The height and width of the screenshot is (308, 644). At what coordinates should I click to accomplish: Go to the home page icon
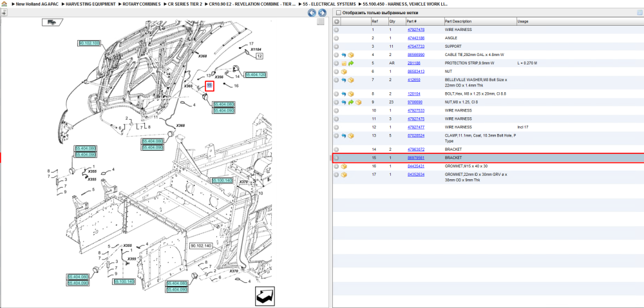coord(5,4)
